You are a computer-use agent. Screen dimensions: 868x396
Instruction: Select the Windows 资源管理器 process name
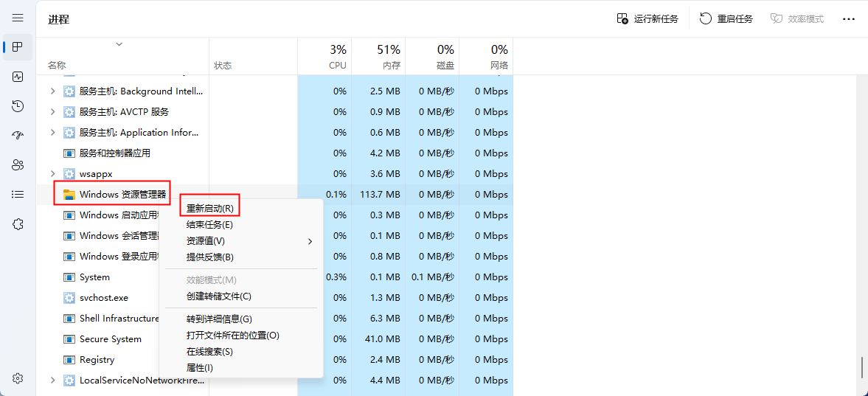click(x=122, y=195)
